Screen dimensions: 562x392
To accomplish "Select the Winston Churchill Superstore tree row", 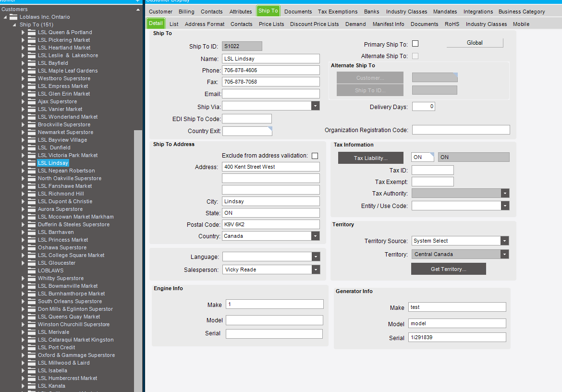I will click(74, 324).
